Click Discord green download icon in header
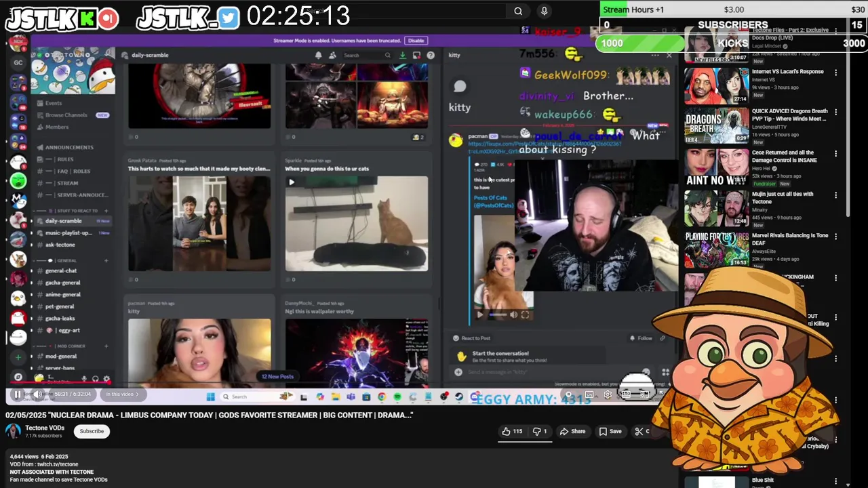Image resolution: width=868 pixels, height=488 pixels. tap(402, 55)
